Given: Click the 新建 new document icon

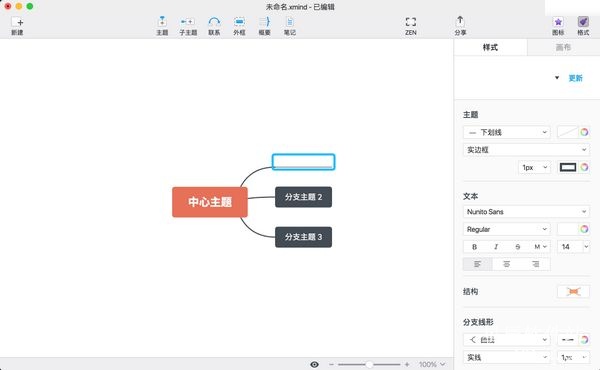Looking at the screenshot, I should [17, 22].
